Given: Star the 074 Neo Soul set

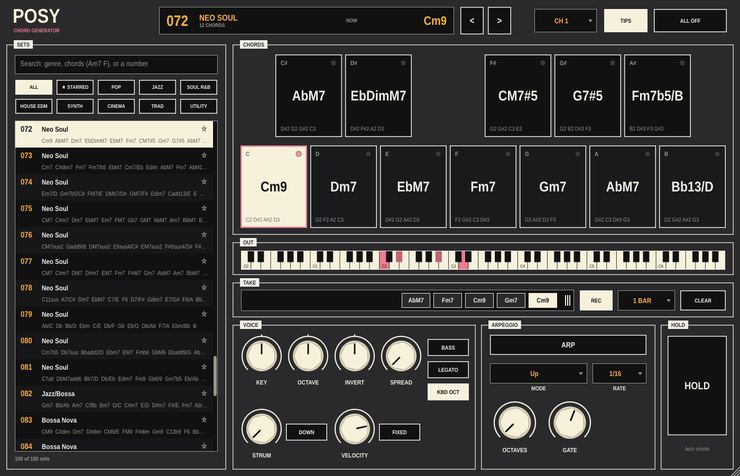Looking at the screenshot, I should (204, 182).
